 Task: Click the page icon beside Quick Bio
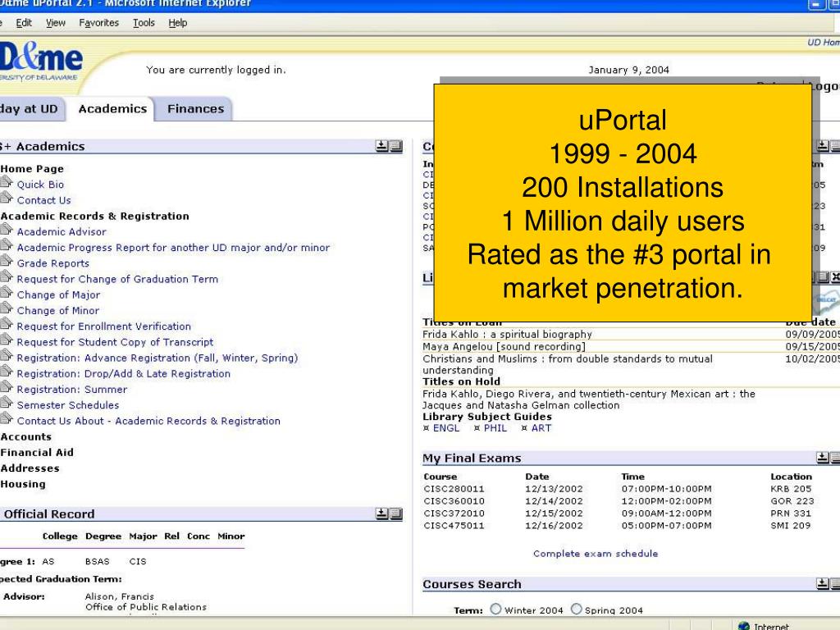[7, 183]
